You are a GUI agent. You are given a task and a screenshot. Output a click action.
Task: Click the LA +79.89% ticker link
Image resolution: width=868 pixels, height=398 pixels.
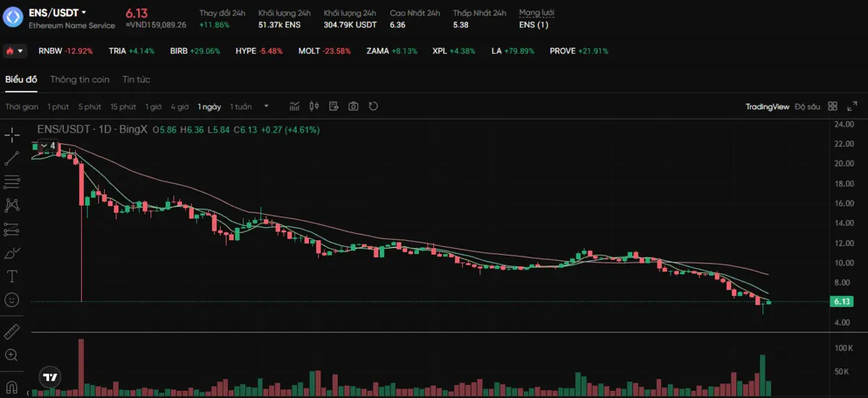pos(513,51)
